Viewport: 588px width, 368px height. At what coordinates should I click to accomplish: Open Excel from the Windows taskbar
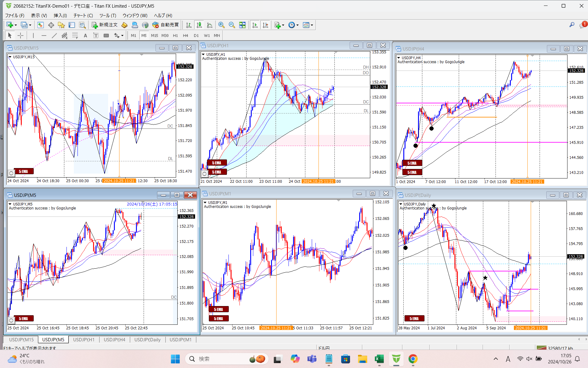point(379,359)
